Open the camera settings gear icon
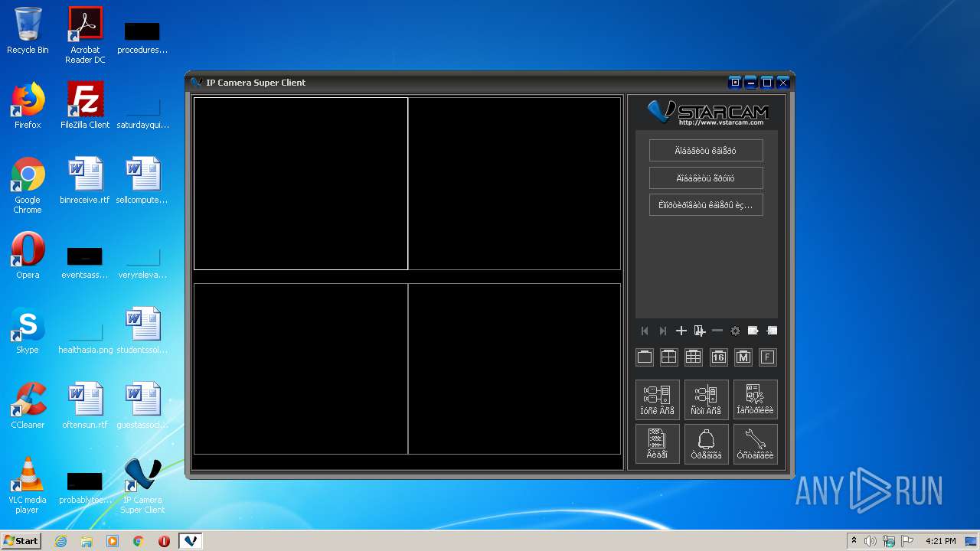The width and height of the screenshot is (980, 551). (x=735, y=331)
